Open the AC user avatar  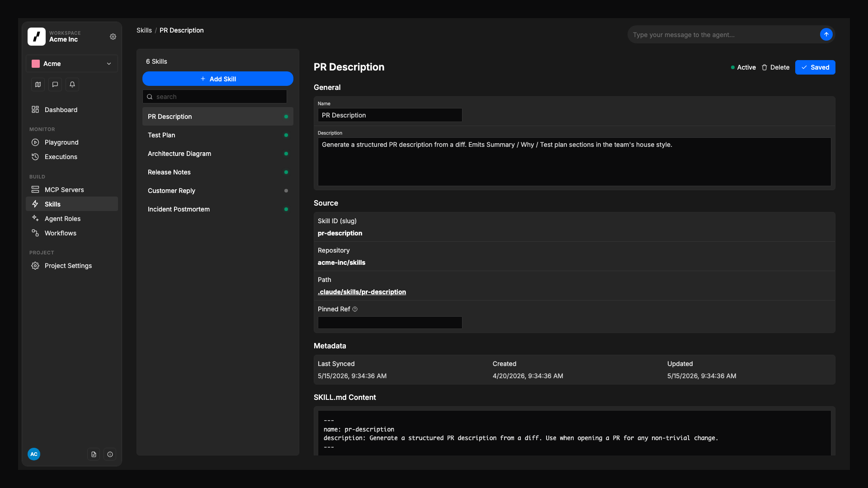coord(34,454)
